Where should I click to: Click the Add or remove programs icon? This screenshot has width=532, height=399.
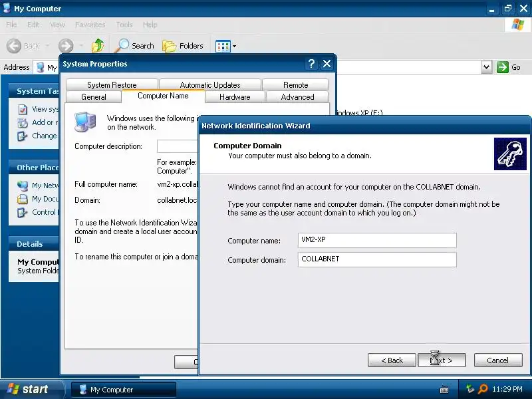[23, 122]
